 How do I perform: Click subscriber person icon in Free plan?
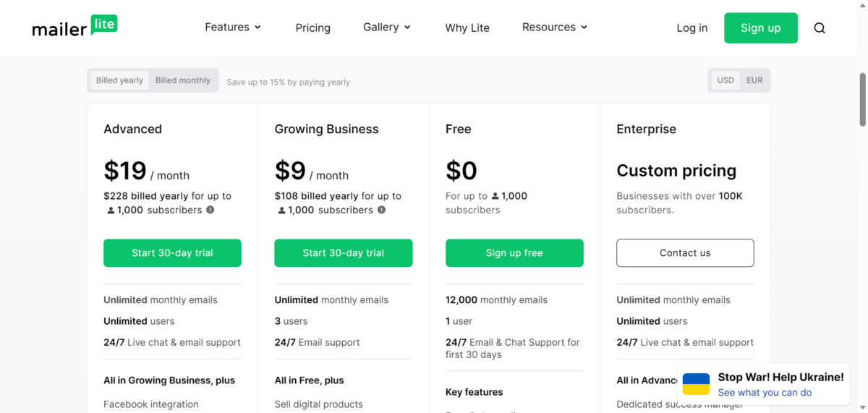coord(495,196)
